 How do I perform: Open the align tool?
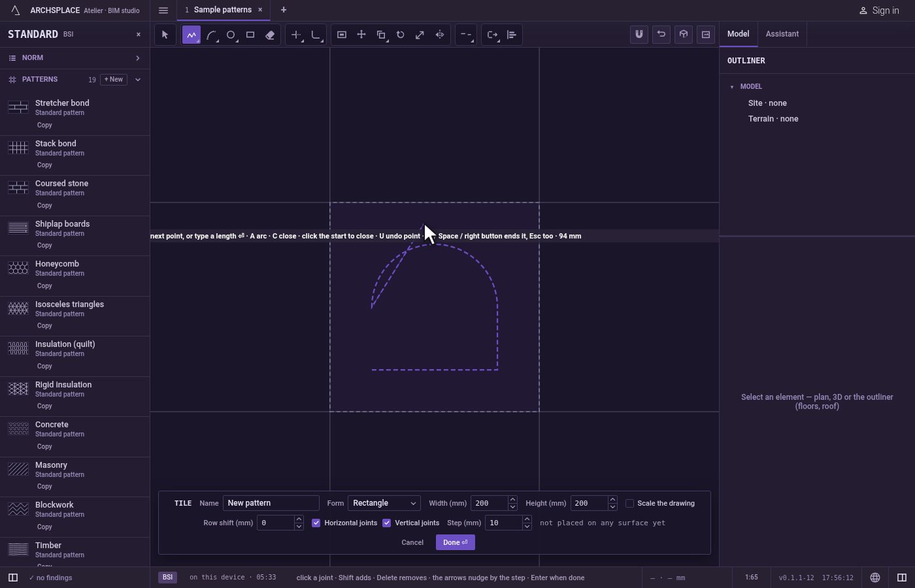click(x=512, y=35)
